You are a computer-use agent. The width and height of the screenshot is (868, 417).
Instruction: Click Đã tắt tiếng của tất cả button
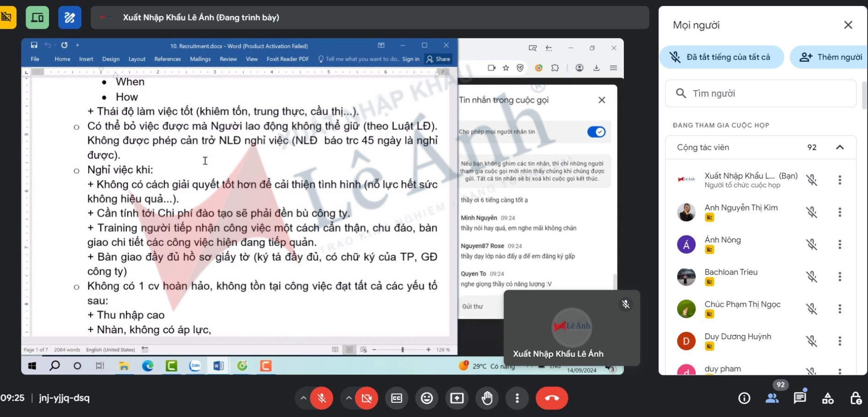[x=721, y=57]
